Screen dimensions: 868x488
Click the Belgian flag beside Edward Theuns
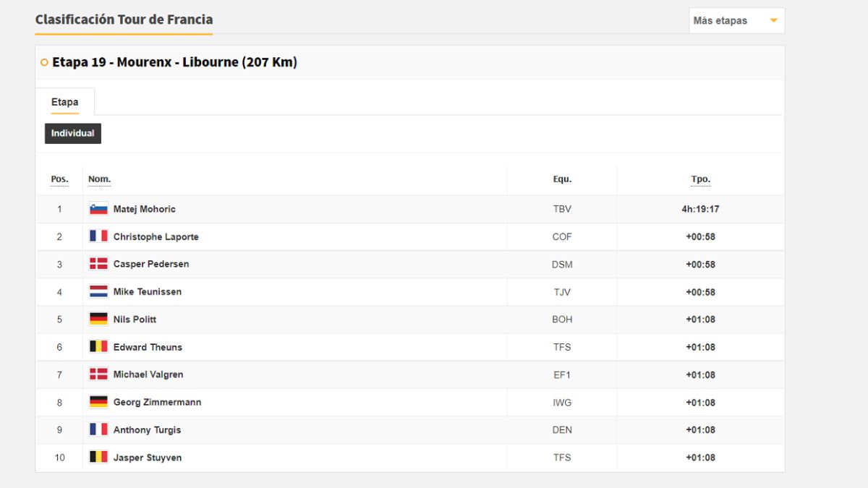point(98,347)
